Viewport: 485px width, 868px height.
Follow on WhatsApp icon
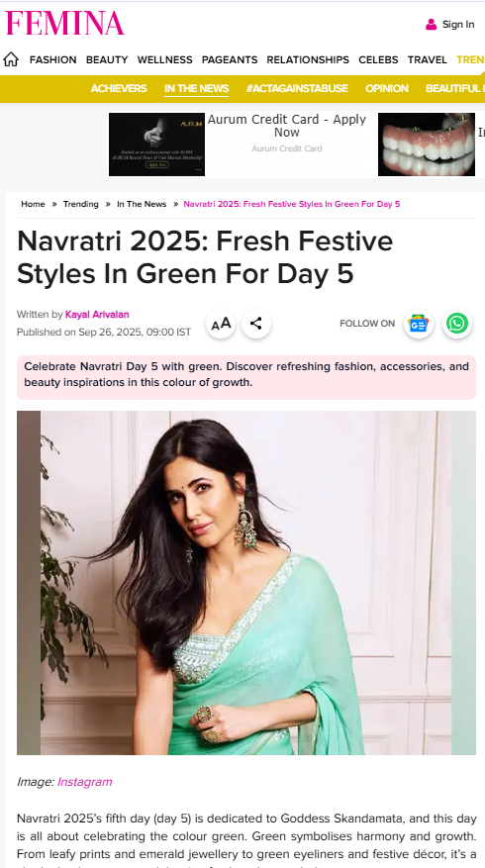click(x=457, y=324)
